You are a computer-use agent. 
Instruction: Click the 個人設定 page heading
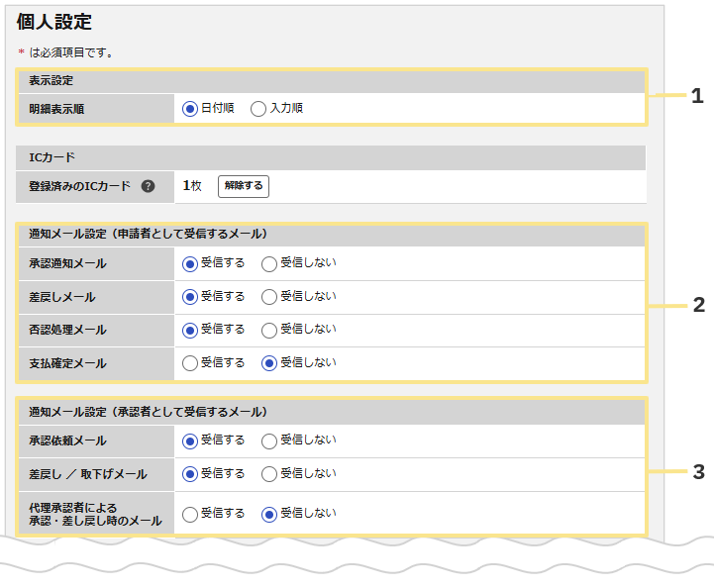point(54,22)
